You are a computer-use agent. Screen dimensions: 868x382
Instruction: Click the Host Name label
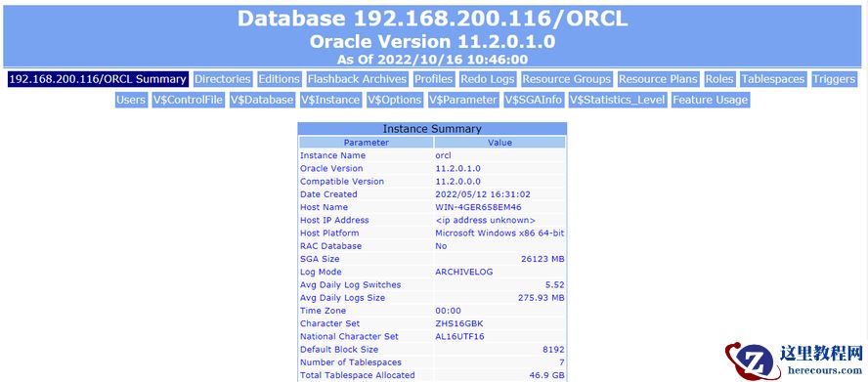324,207
